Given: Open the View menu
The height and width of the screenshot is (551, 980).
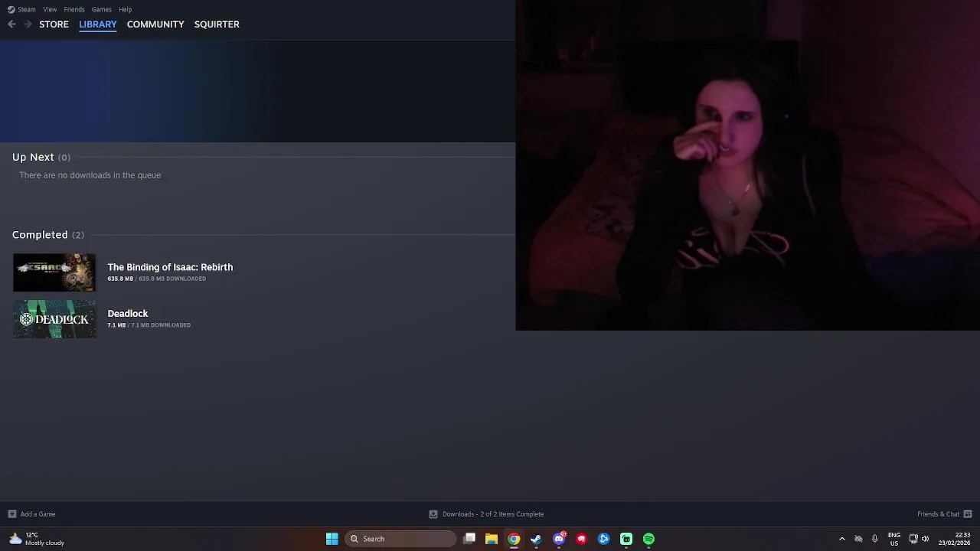Looking at the screenshot, I should (x=50, y=9).
